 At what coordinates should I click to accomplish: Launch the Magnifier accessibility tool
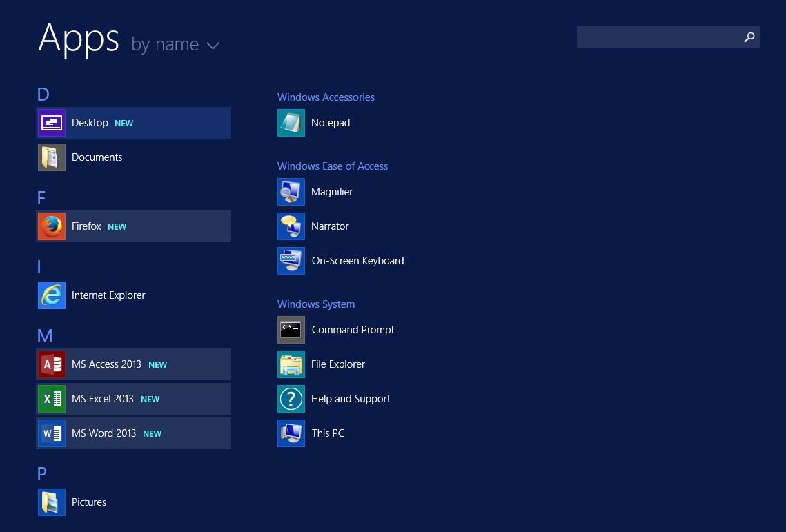291,192
